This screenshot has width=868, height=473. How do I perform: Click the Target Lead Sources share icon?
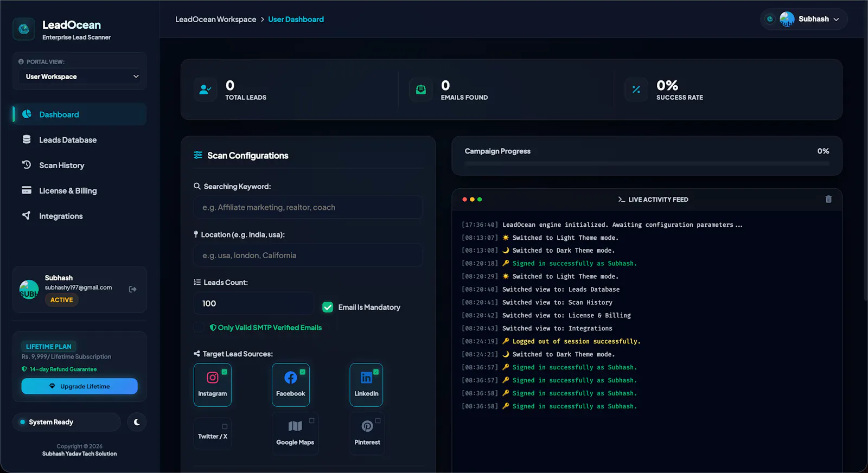197,354
